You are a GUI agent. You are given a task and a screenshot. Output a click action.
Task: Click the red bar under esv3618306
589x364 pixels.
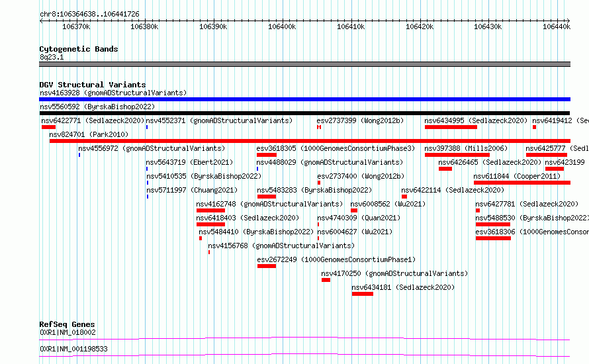click(493, 238)
